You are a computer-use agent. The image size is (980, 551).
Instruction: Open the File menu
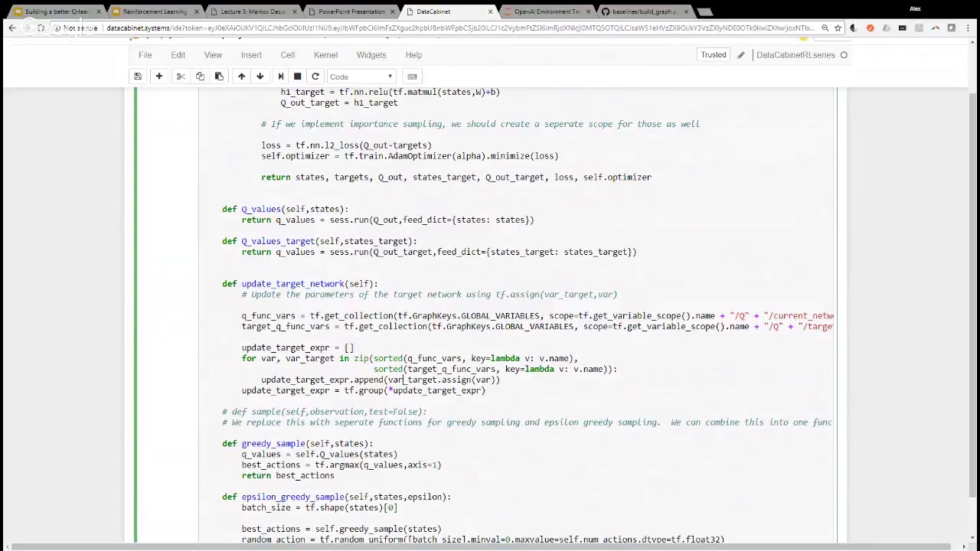[145, 55]
